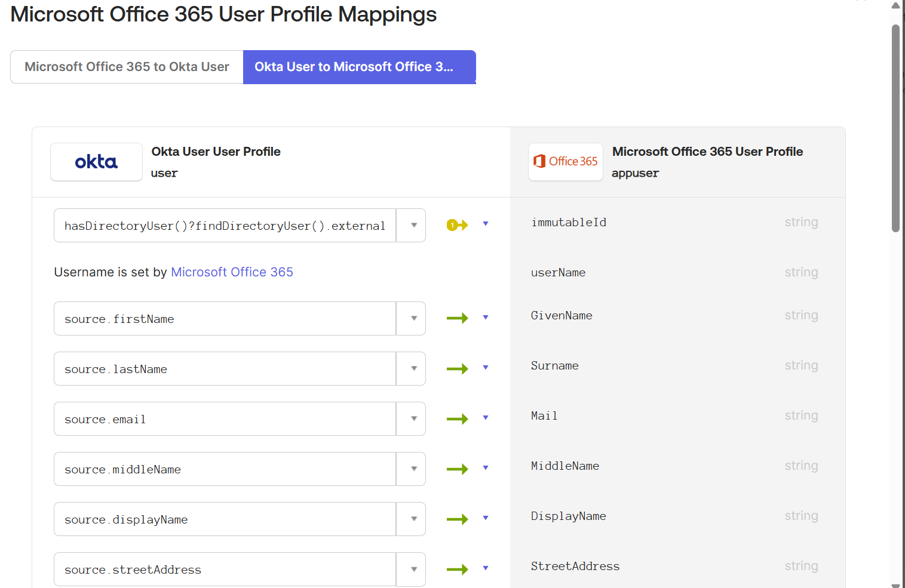The image size is (905, 588).
Task: Open the Microsoft Office 365 username link
Action: pyautogui.click(x=232, y=272)
